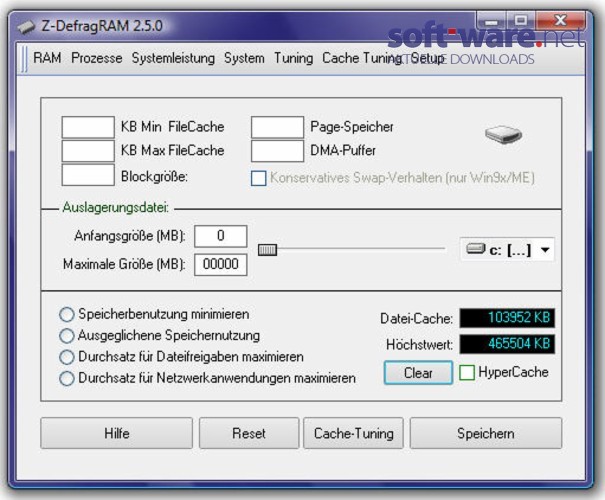Image resolution: width=605 pixels, height=500 pixels.
Task: Click the Auslagerungsdatei size slider handle
Action: coord(267,250)
